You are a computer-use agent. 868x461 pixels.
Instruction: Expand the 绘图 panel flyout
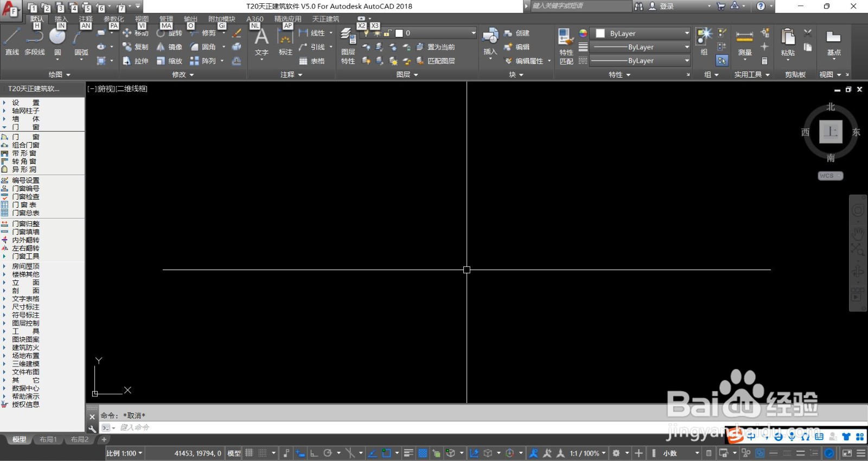59,75
